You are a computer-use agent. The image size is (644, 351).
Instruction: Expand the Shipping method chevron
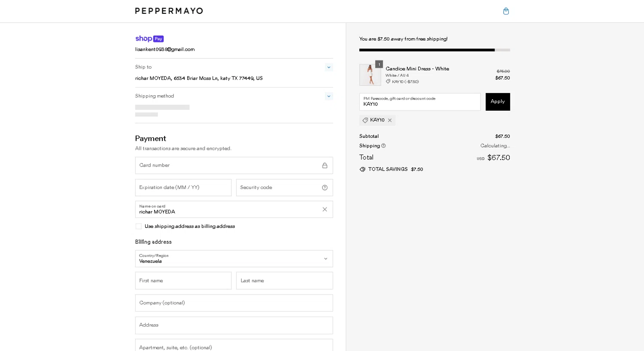[x=329, y=96]
